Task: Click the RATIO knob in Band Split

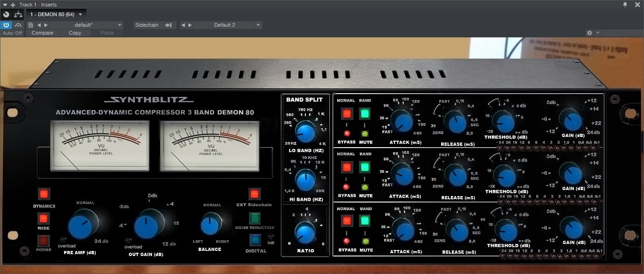Action: (x=305, y=232)
